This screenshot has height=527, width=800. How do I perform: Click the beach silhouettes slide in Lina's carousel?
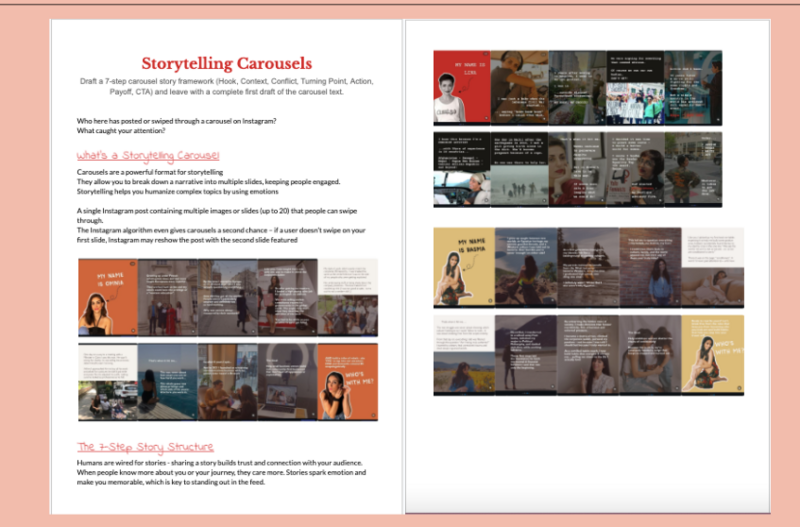coord(521,168)
